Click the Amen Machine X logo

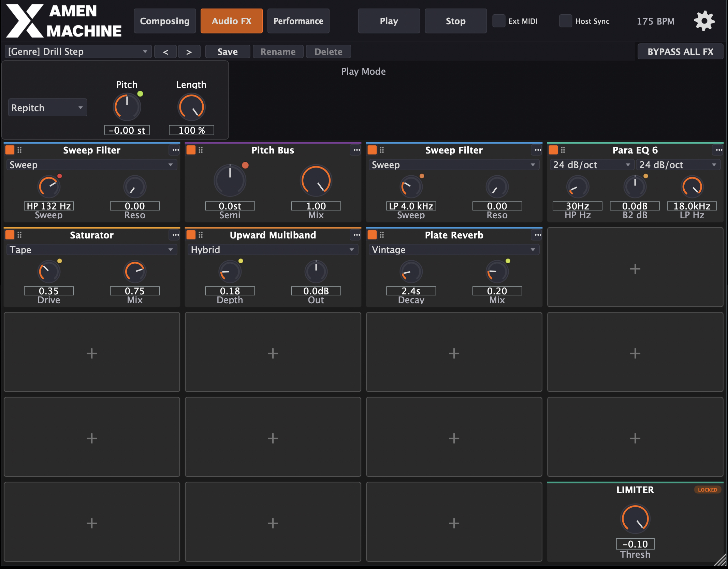tap(25, 21)
